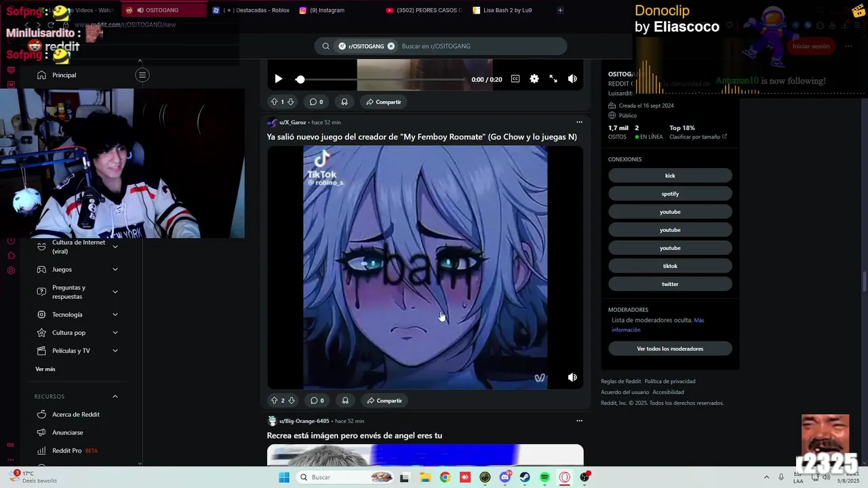Open Opera GX sidebar settings gear
Image resolution: width=868 pixels, height=488 pixels.
(x=11, y=270)
